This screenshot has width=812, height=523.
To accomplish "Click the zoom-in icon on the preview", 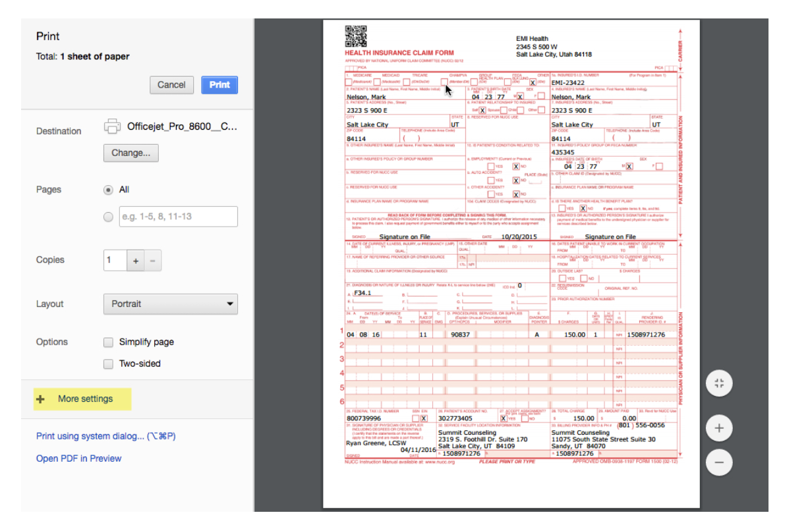I will tap(719, 427).
